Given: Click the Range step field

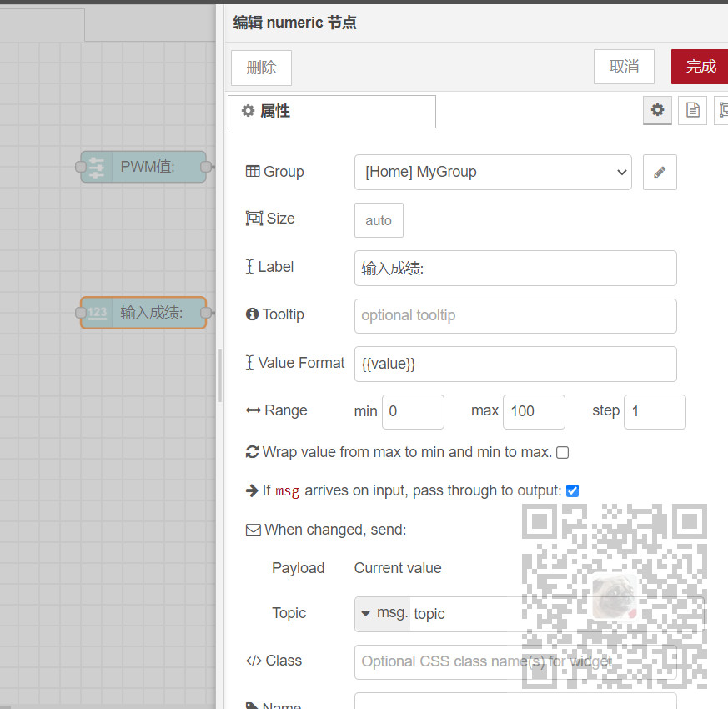Looking at the screenshot, I should [655, 412].
